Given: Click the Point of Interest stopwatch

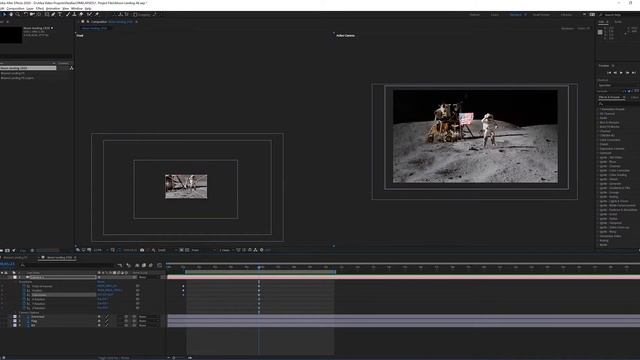Looking at the screenshot, I should (24, 286).
